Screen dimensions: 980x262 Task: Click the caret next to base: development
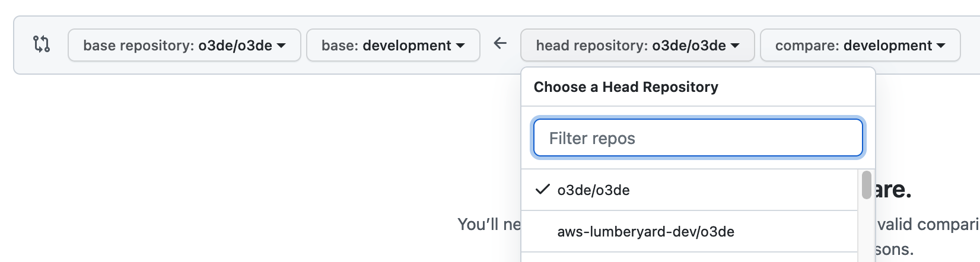pos(460,46)
